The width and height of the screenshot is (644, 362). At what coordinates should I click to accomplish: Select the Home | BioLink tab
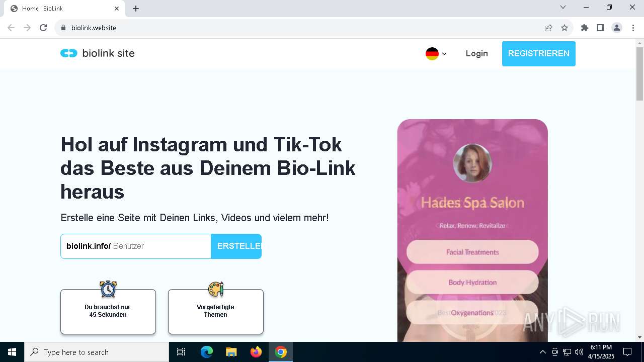(64, 9)
